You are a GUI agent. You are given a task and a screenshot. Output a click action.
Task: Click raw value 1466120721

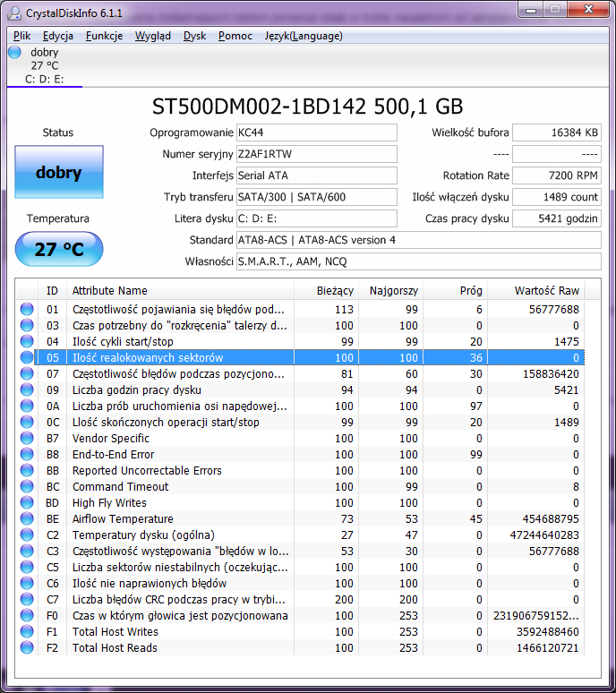tap(548, 648)
